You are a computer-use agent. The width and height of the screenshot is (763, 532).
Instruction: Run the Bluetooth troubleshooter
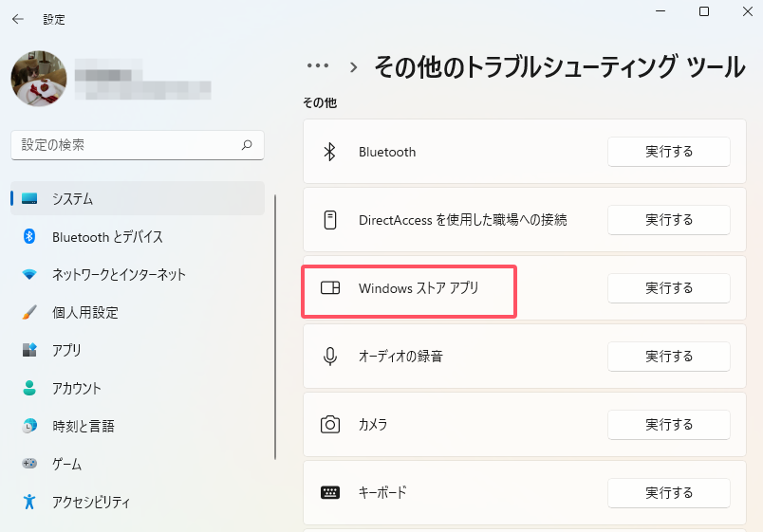[669, 152]
